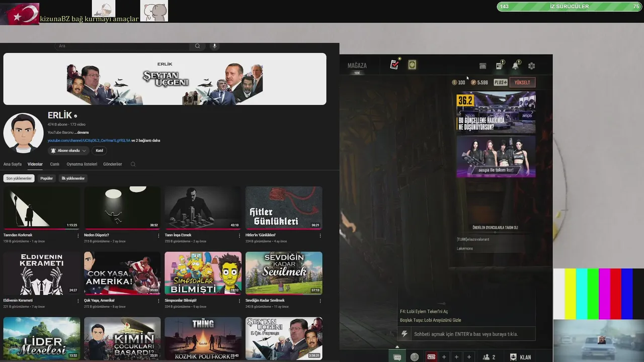The height and width of the screenshot is (362, 644).
Task: Open Çok Yaşa Amerika video thumbnail
Action: pyautogui.click(x=122, y=273)
